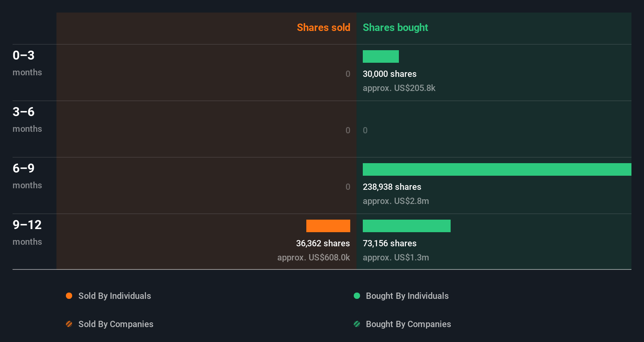Click the approx. US$205.8k value
Image resolution: width=644 pixels, height=342 pixels.
pos(399,88)
